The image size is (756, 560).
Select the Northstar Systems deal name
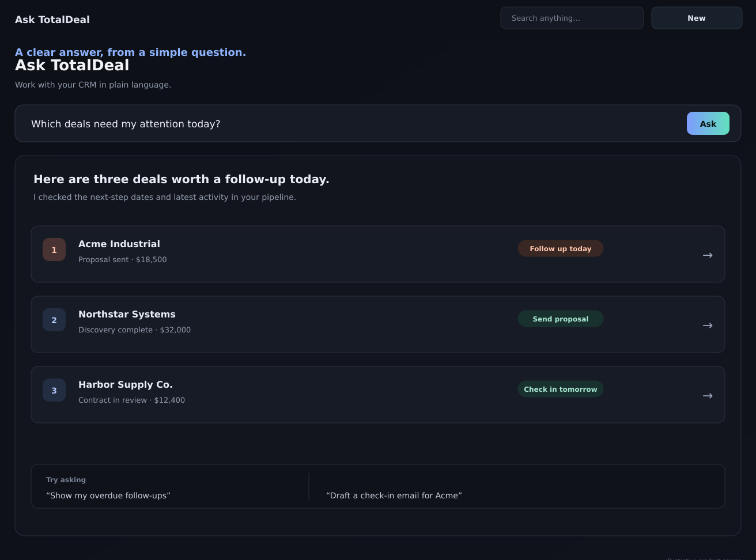(x=127, y=314)
